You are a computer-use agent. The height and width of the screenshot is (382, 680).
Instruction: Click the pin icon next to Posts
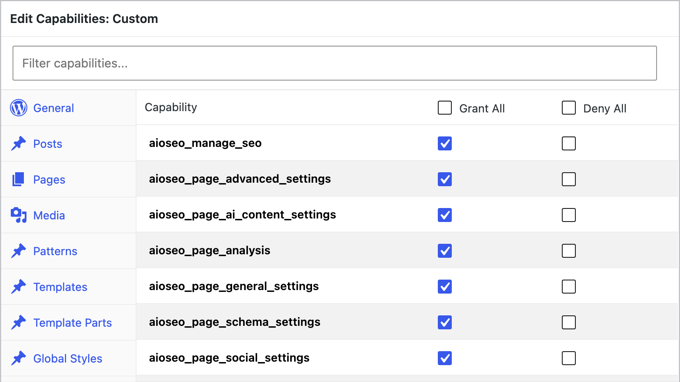click(x=18, y=144)
